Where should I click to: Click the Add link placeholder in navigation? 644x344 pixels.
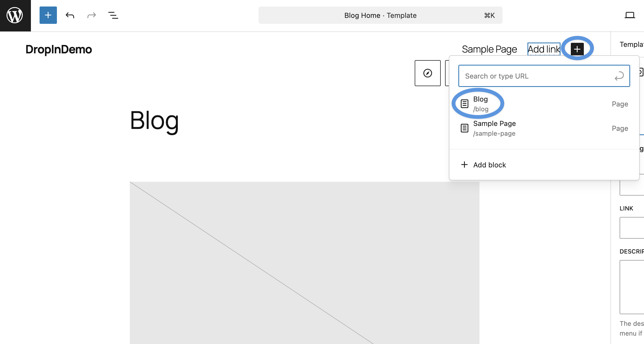[x=543, y=49]
